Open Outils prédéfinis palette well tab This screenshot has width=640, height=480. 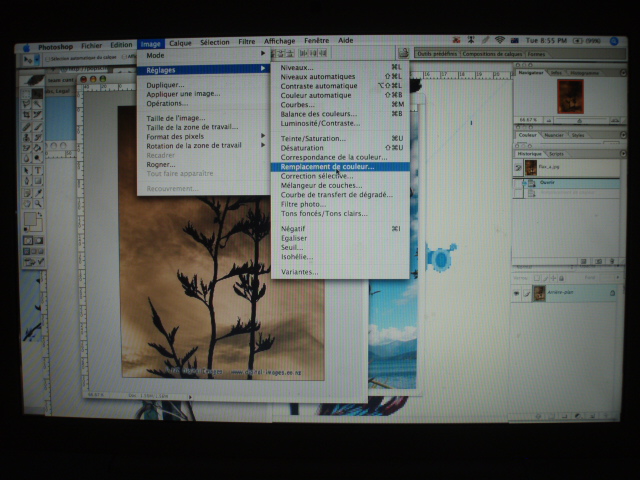(x=436, y=53)
